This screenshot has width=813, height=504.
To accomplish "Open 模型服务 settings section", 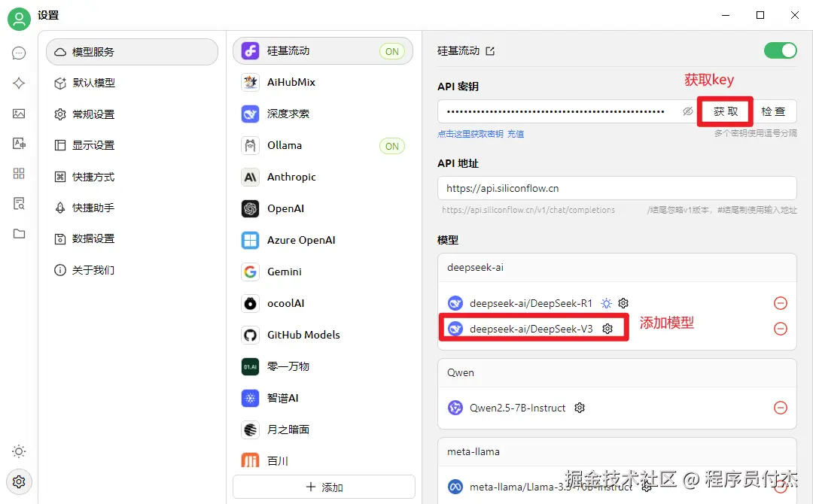I will (x=132, y=52).
